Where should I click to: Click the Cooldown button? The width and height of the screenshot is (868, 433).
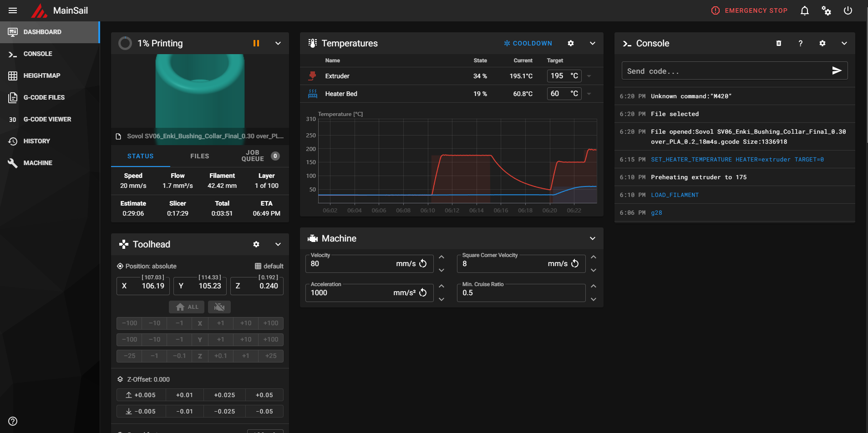528,43
